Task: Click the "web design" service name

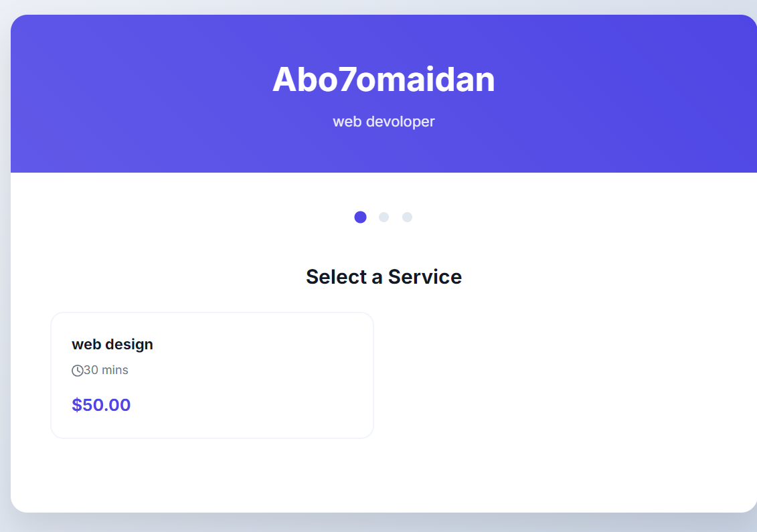Action: coord(112,345)
